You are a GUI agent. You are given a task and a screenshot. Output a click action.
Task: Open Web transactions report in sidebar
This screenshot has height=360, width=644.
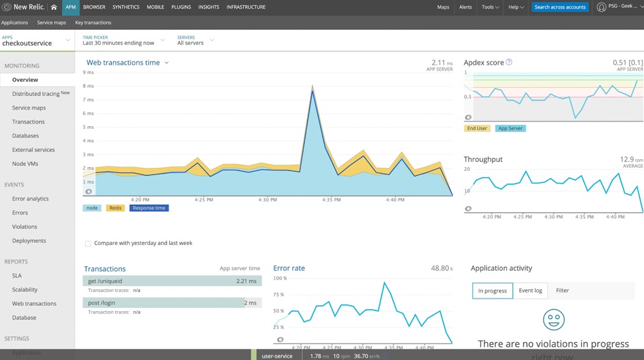pyautogui.click(x=34, y=303)
